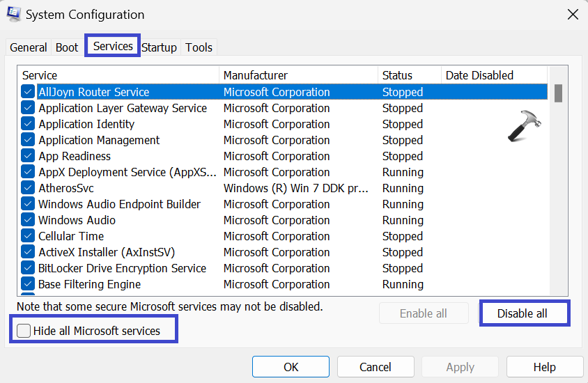
Task: Uncheck the Base Filtering Engine checkbox
Action: [x=28, y=284]
